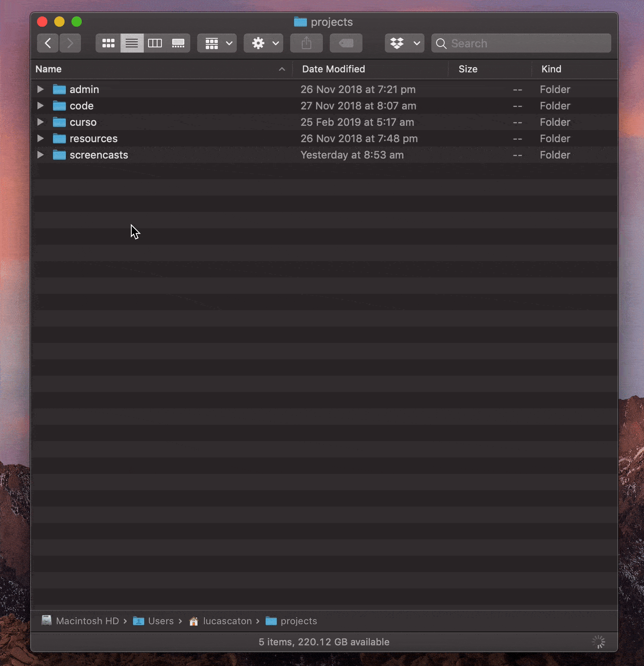Switch to column view
This screenshot has height=666, width=644.
pos(155,43)
